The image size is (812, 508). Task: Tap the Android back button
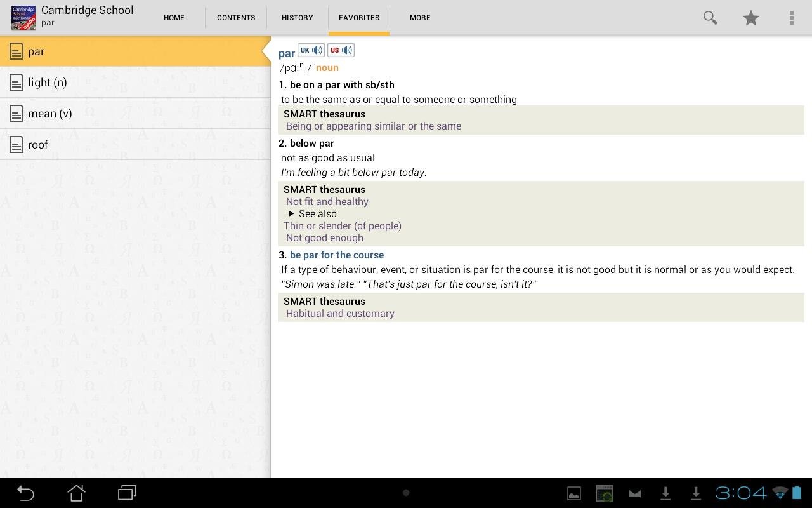[x=25, y=493]
